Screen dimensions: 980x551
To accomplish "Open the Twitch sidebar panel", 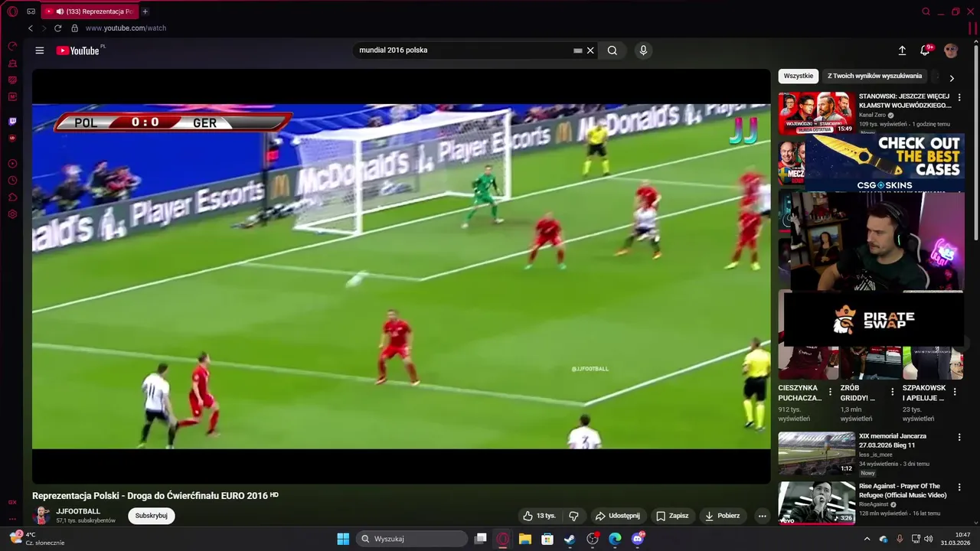I will (x=12, y=121).
